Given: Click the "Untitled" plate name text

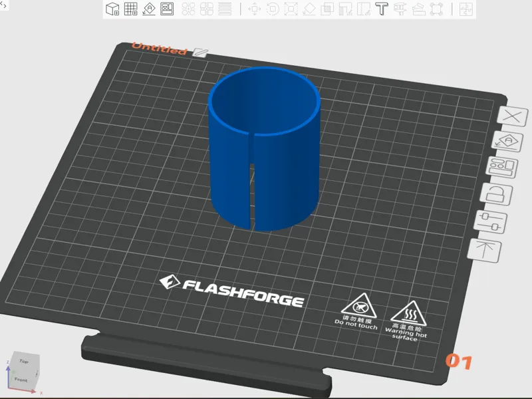Looking at the screenshot, I should [160, 49].
